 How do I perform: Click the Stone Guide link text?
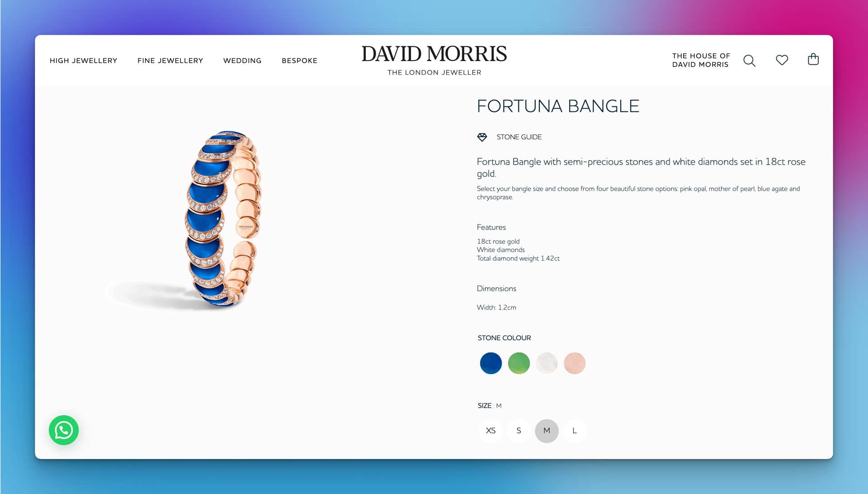pos(519,137)
